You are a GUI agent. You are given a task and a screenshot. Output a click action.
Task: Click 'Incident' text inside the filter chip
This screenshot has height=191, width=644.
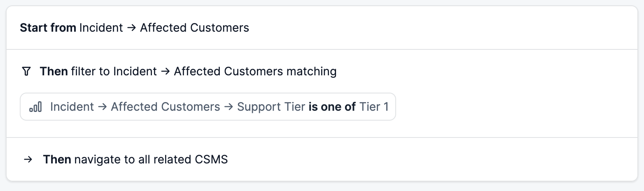click(x=72, y=107)
